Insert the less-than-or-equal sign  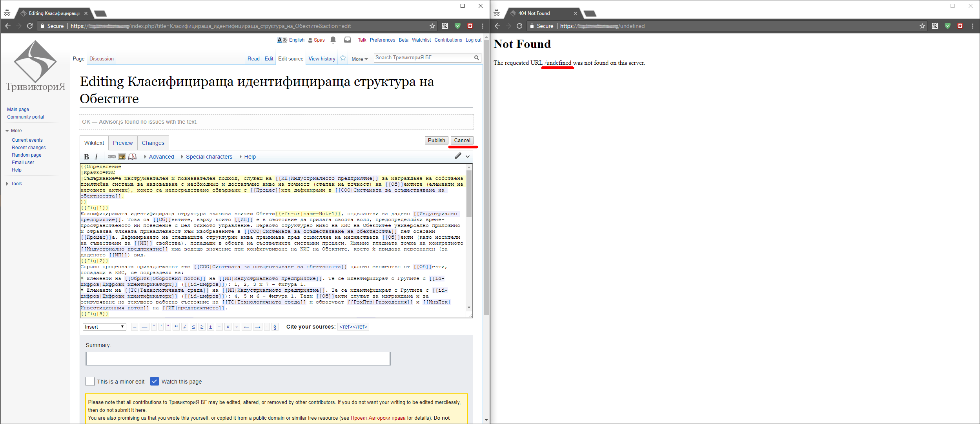(193, 327)
